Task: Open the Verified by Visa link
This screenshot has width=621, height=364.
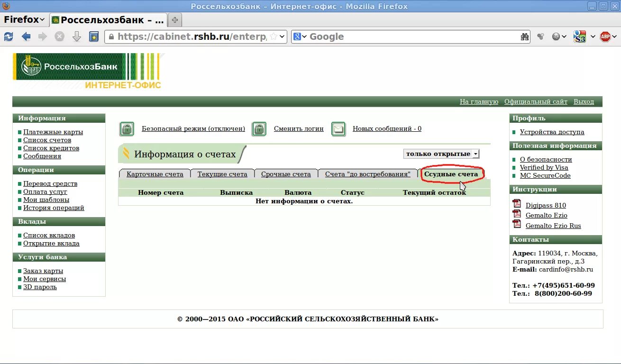Action: 544,167
